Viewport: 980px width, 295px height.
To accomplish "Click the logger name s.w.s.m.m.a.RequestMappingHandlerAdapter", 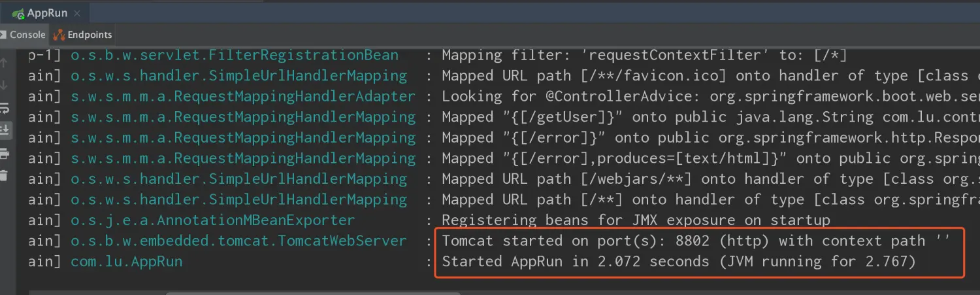I will tap(242, 97).
